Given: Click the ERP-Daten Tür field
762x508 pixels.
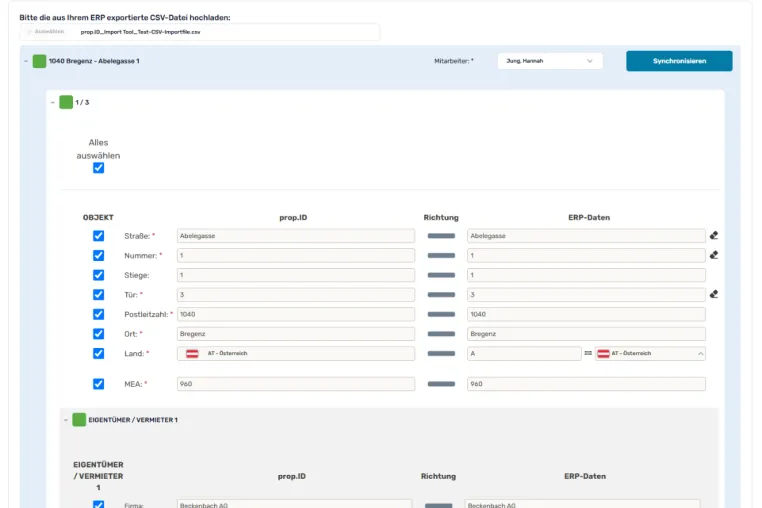Looking at the screenshot, I should point(586,295).
